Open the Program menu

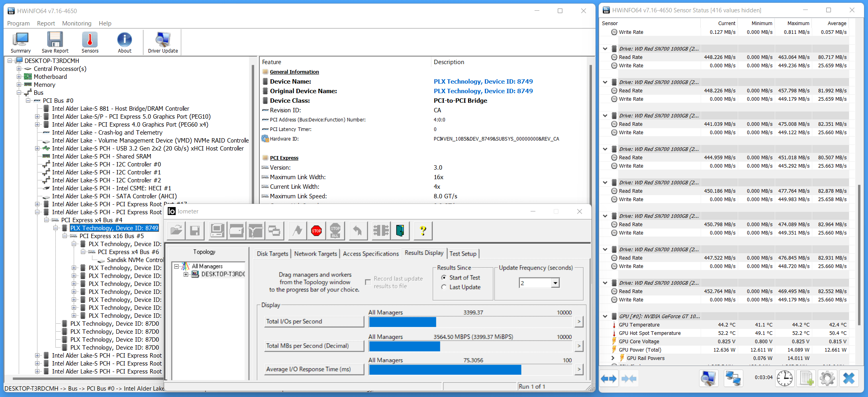(18, 23)
